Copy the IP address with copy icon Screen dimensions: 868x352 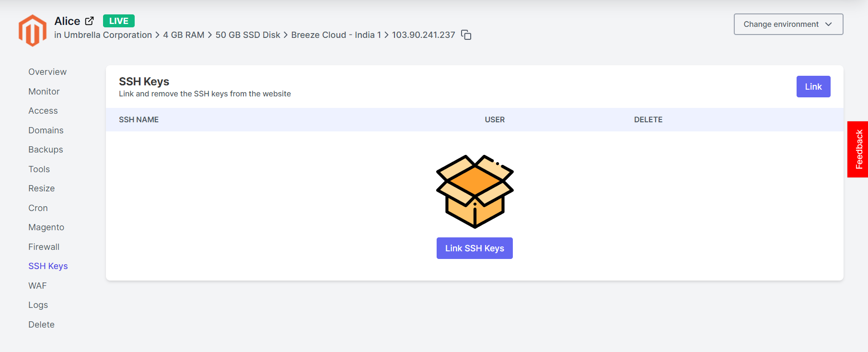[466, 35]
